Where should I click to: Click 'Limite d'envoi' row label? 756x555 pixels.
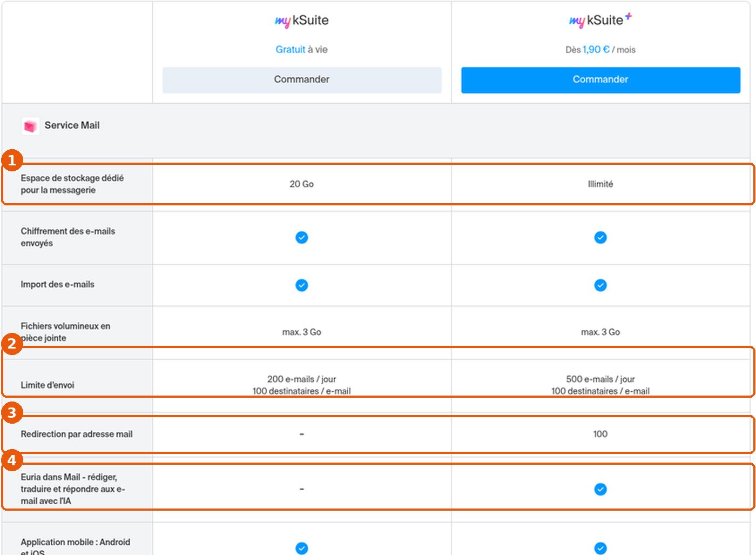(x=48, y=385)
